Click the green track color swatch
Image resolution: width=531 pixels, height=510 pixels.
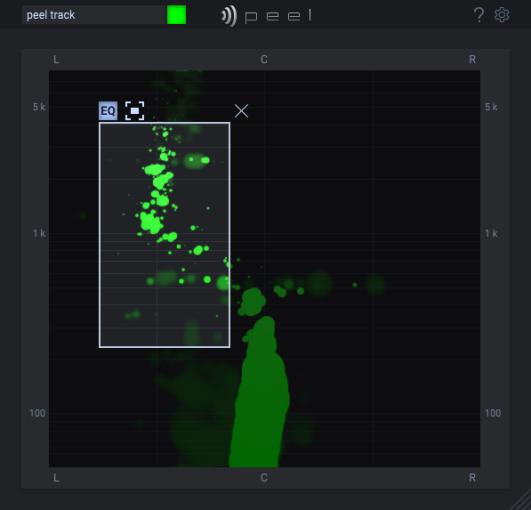pos(176,15)
